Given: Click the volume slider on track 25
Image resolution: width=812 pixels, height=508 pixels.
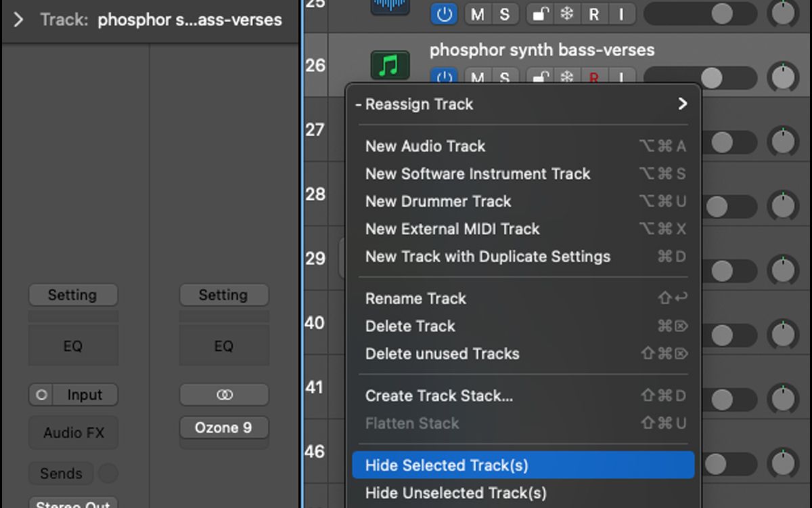Looking at the screenshot, I should 700,13.
